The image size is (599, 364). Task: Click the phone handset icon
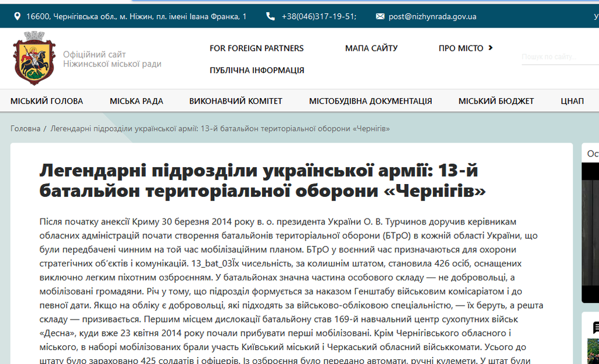[270, 16]
